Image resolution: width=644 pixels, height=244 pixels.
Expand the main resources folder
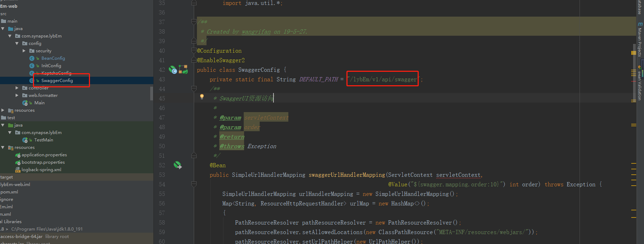pos(3,110)
